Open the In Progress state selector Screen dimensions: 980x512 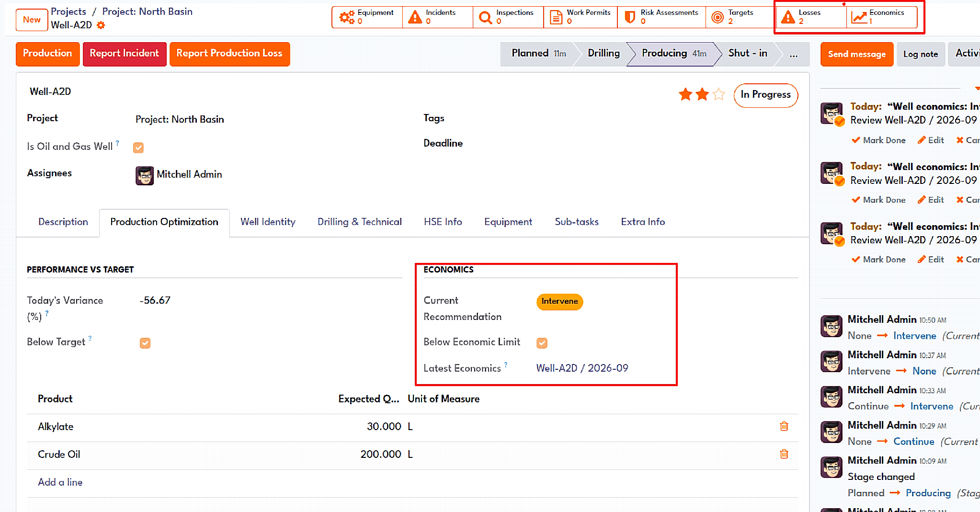click(x=765, y=95)
